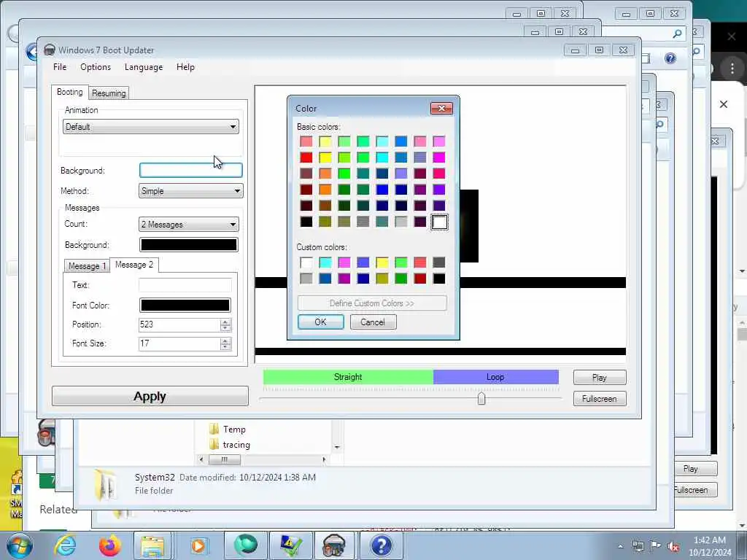
Task: Open Windows Explorer taskbar icon
Action: 152,546
